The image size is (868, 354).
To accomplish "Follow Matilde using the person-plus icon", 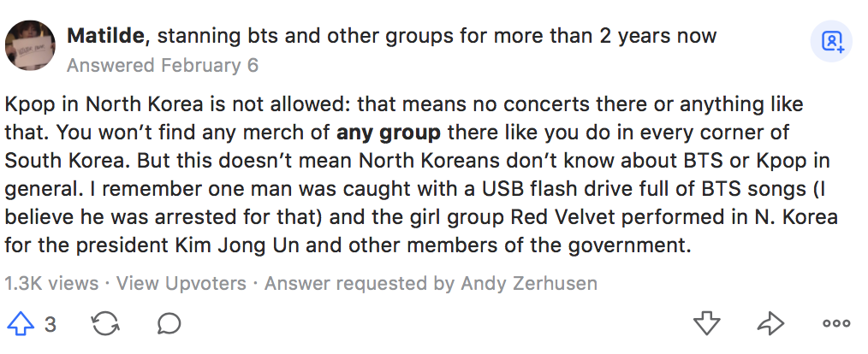I will 832,41.
